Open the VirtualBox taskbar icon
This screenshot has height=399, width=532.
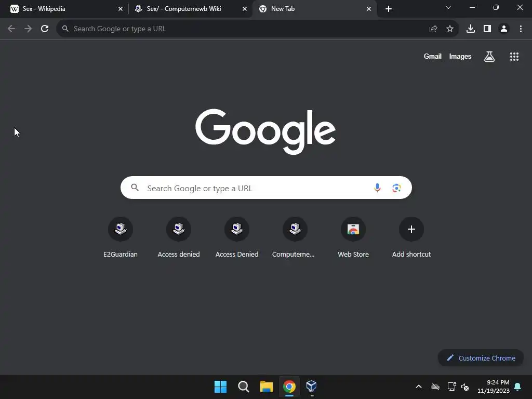pyautogui.click(x=312, y=386)
